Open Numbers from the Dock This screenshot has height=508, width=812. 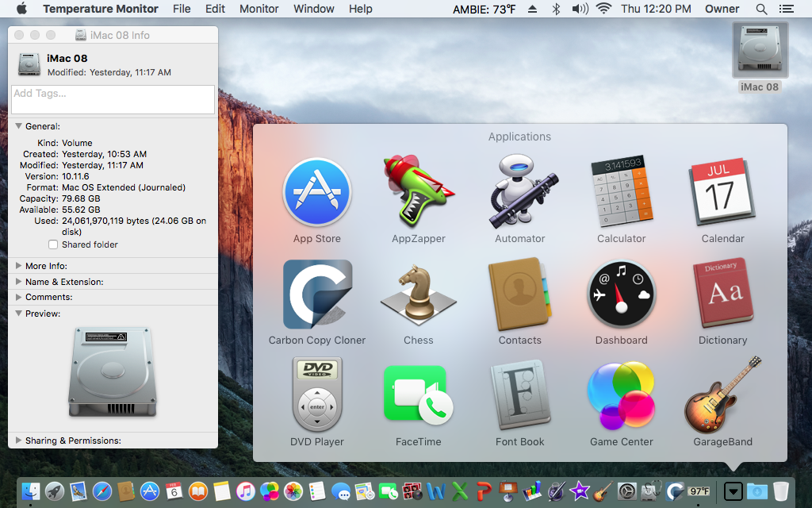(x=532, y=491)
